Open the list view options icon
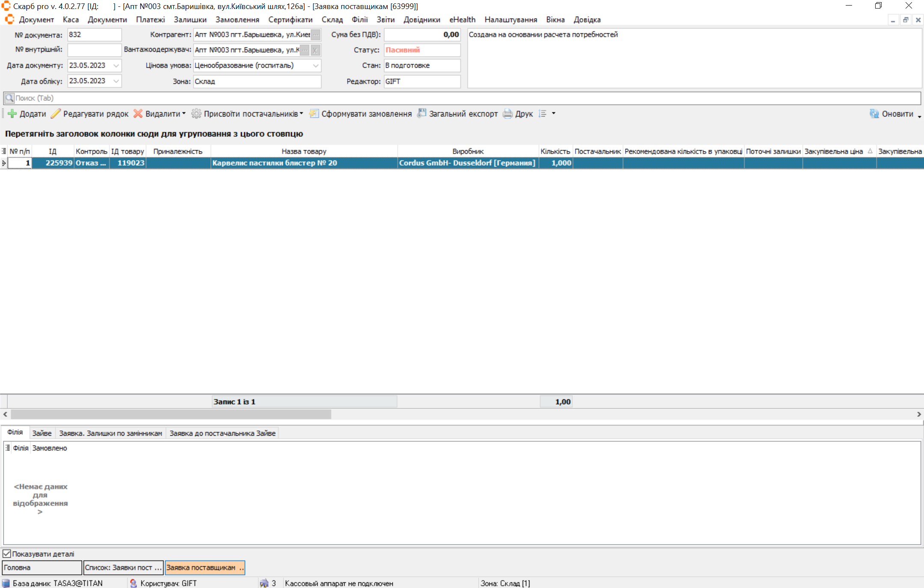The width and height of the screenshot is (924, 588). tap(543, 114)
